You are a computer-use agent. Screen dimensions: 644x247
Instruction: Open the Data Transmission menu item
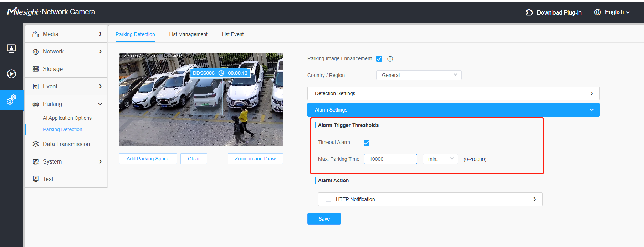click(x=66, y=144)
